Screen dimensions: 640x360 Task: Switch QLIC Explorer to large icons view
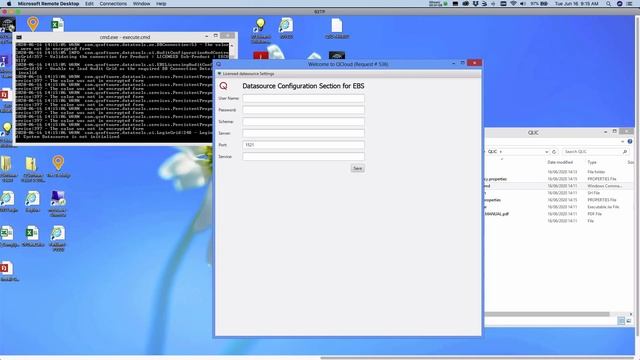(x=629, y=321)
